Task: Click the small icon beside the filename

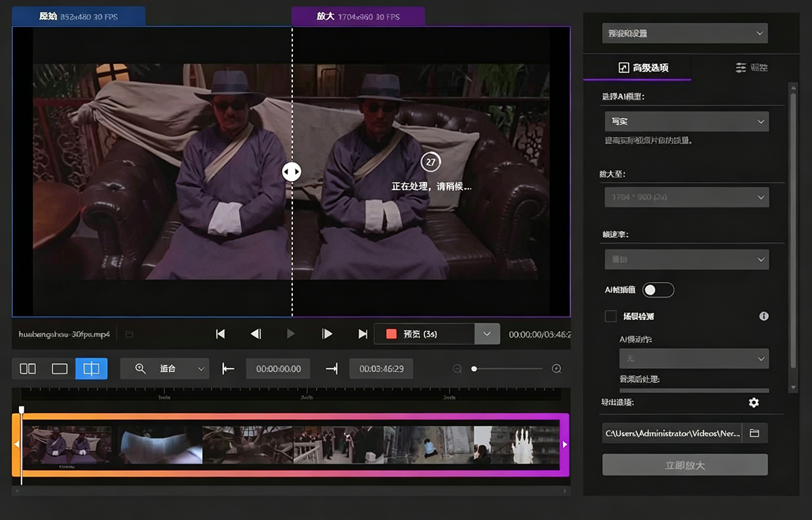Action: (x=129, y=334)
